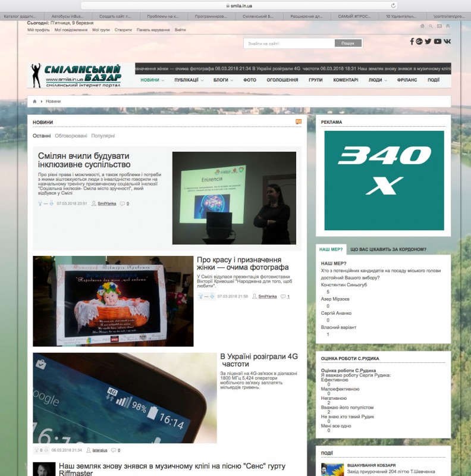471x476 pixels.
Task: Select the Останні news tab
Action: 42,136
